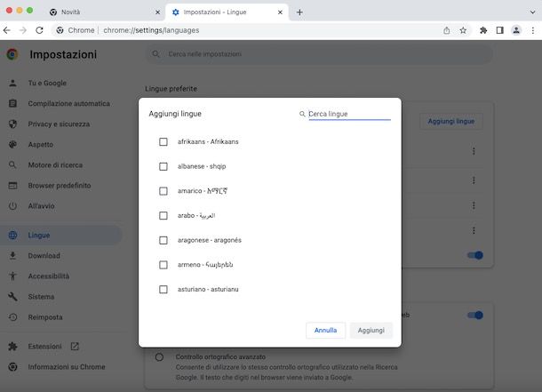This screenshot has width=542, height=392.
Task: Go forward with the forward arrow
Action: [23, 30]
